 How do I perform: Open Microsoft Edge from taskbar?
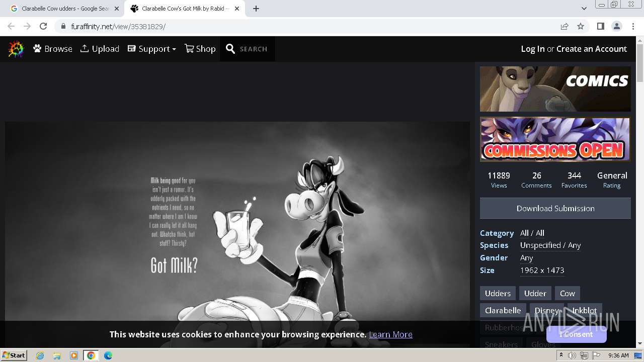[108, 355]
